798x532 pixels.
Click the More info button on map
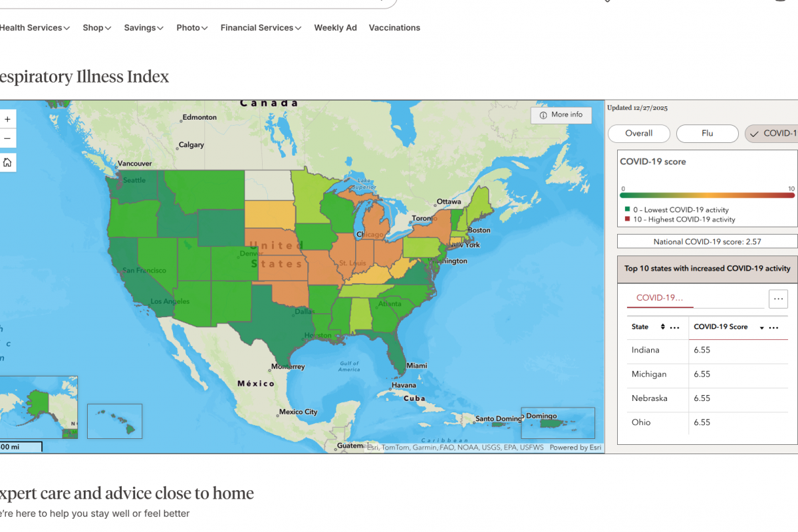coord(561,115)
